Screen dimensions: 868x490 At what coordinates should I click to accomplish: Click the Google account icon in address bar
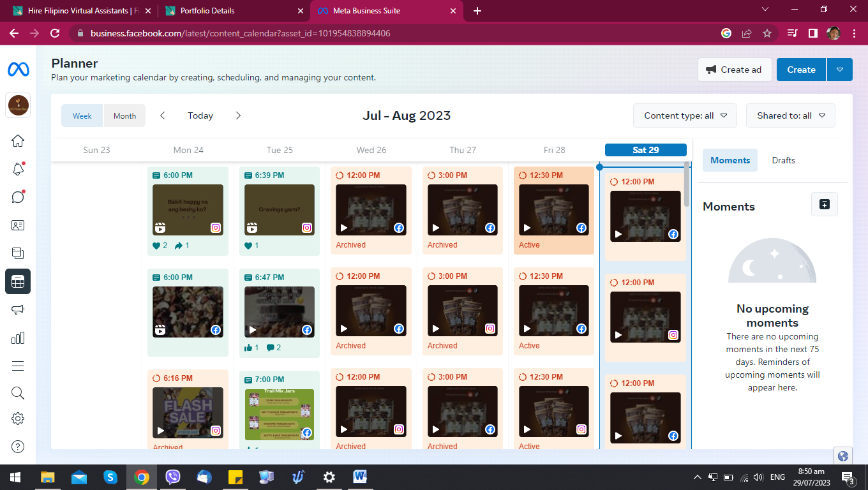pos(726,33)
